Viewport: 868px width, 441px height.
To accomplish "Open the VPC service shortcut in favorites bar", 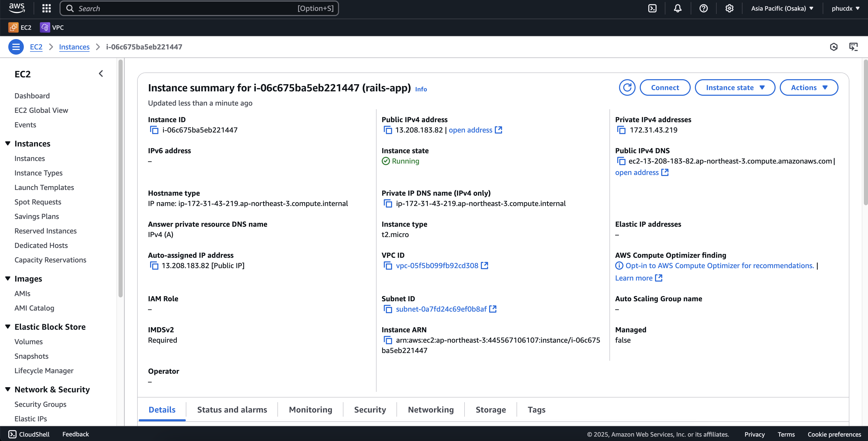I will tap(52, 27).
